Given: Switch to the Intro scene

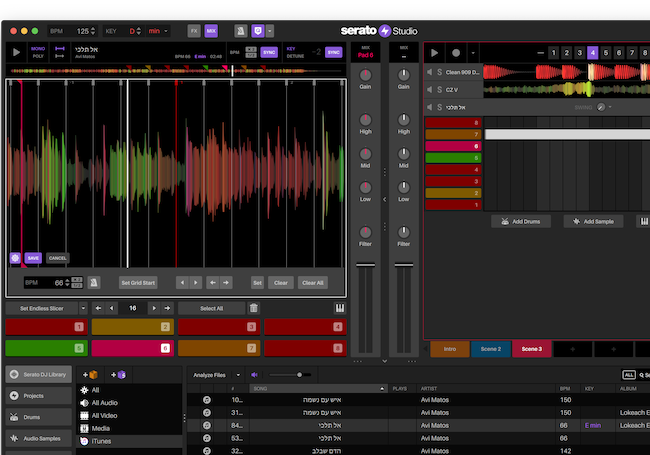Looking at the screenshot, I should click(x=450, y=349).
